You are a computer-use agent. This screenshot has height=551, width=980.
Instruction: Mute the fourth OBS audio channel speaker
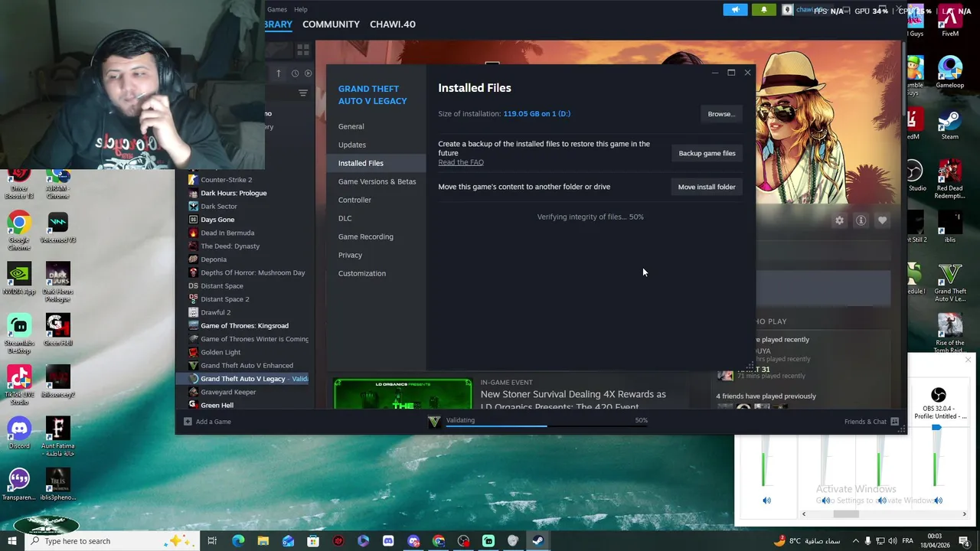point(938,500)
